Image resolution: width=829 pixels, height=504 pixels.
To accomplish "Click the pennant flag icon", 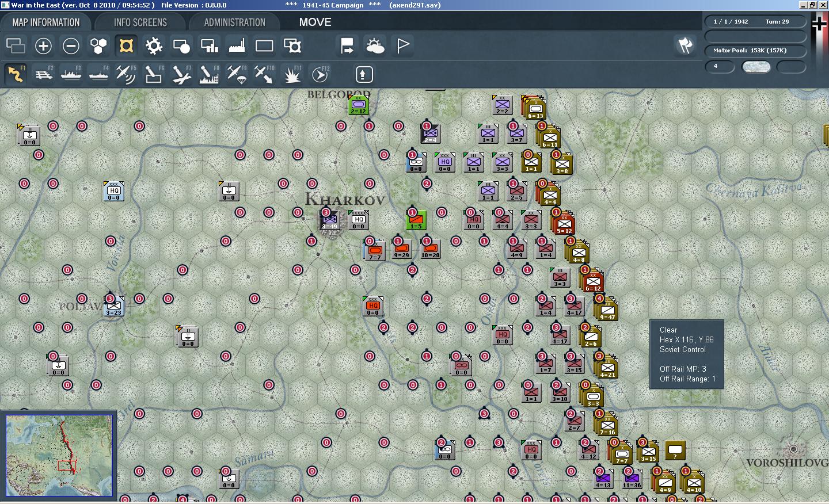I will [402, 45].
